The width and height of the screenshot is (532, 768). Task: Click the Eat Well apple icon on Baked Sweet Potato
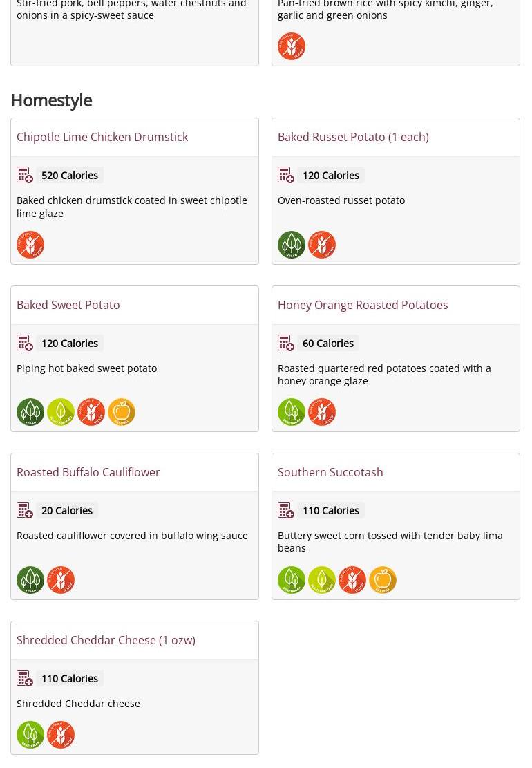[122, 412]
